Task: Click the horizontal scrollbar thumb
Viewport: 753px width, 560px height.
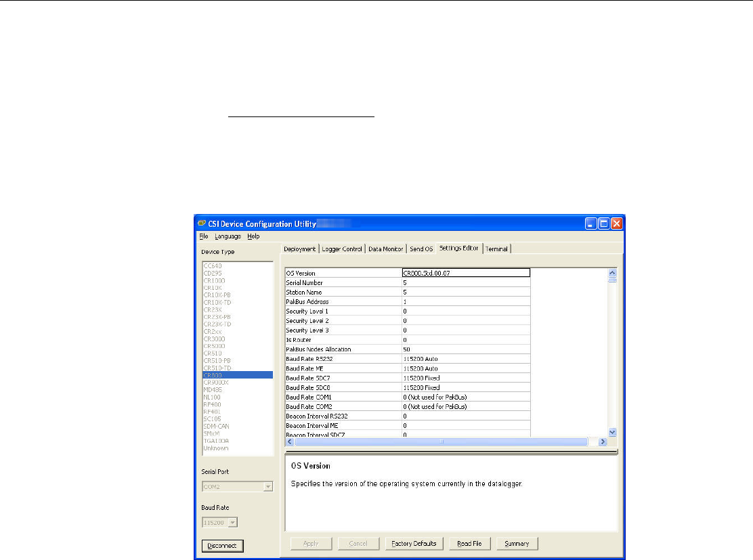Action: click(441, 442)
